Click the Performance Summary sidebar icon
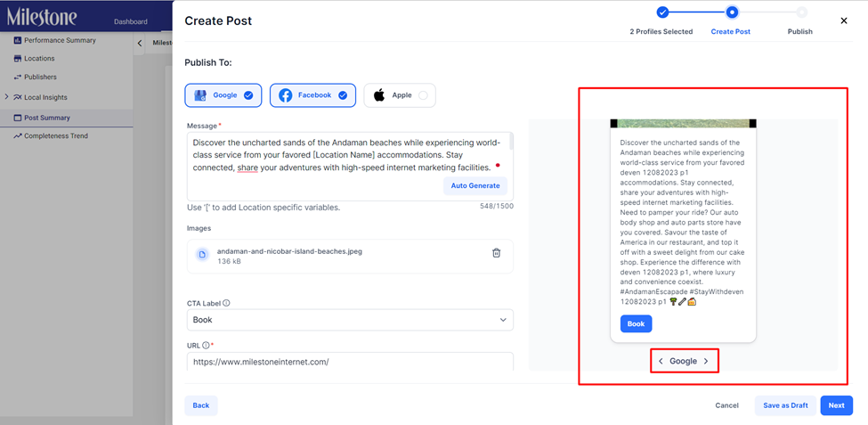Screen dimensions: 868x425 (x=17, y=40)
